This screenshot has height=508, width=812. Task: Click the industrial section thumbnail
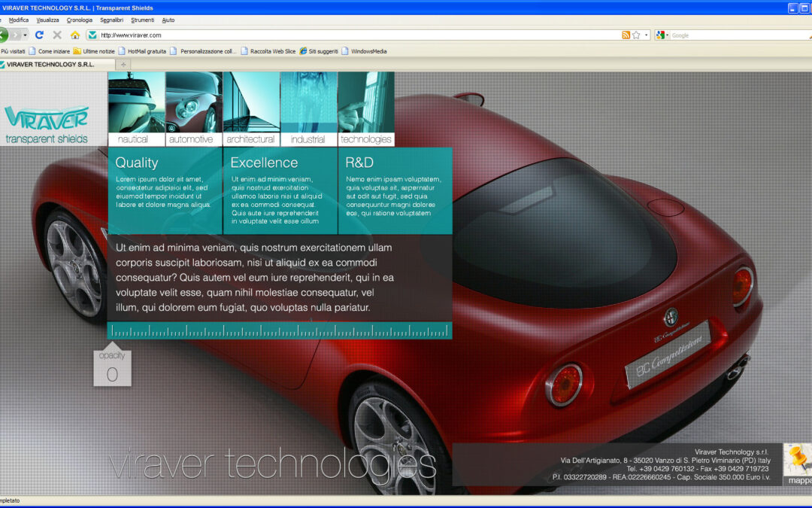click(x=309, y=102)
